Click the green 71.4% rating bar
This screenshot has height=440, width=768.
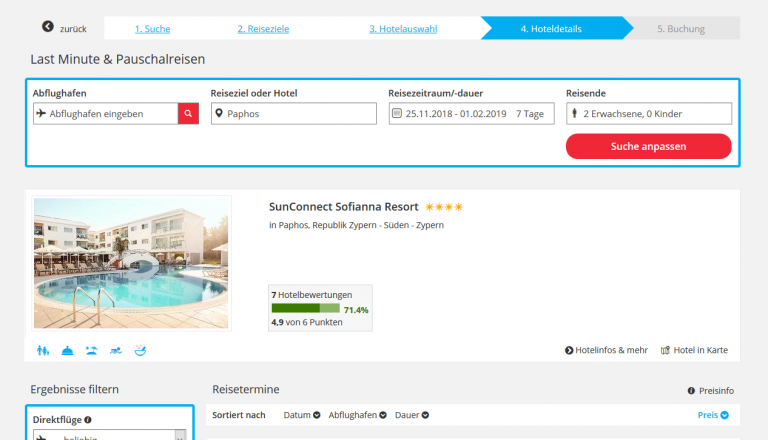(306, 308)
